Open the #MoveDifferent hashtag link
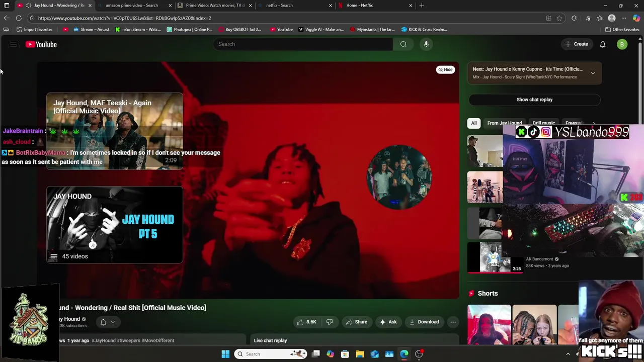The height and width of the screenshot is (362, 644). (x=158, y=340)
